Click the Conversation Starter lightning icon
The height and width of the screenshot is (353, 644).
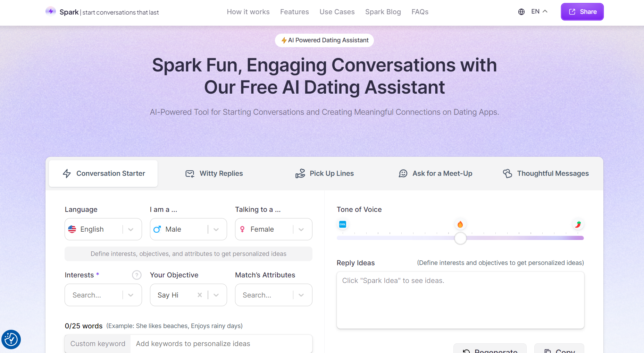67,173
